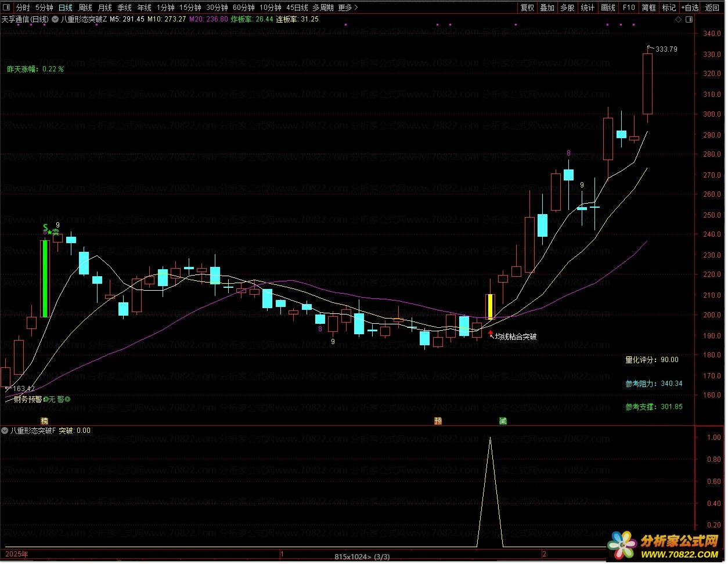Select the 60分钟 period tab
Image resolution: width=728 pixels, height=564 pixels.
tap(243, 8)
